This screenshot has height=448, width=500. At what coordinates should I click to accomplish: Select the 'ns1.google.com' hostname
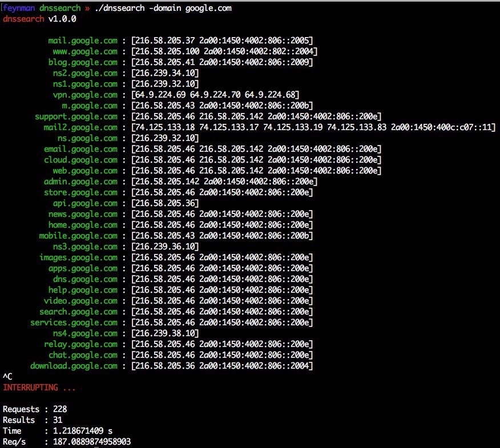(85, 84)
